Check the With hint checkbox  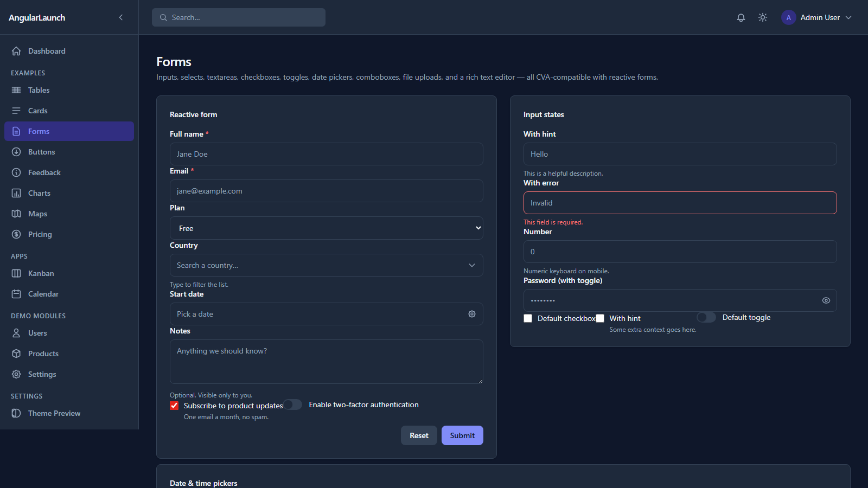click(600, 318)
